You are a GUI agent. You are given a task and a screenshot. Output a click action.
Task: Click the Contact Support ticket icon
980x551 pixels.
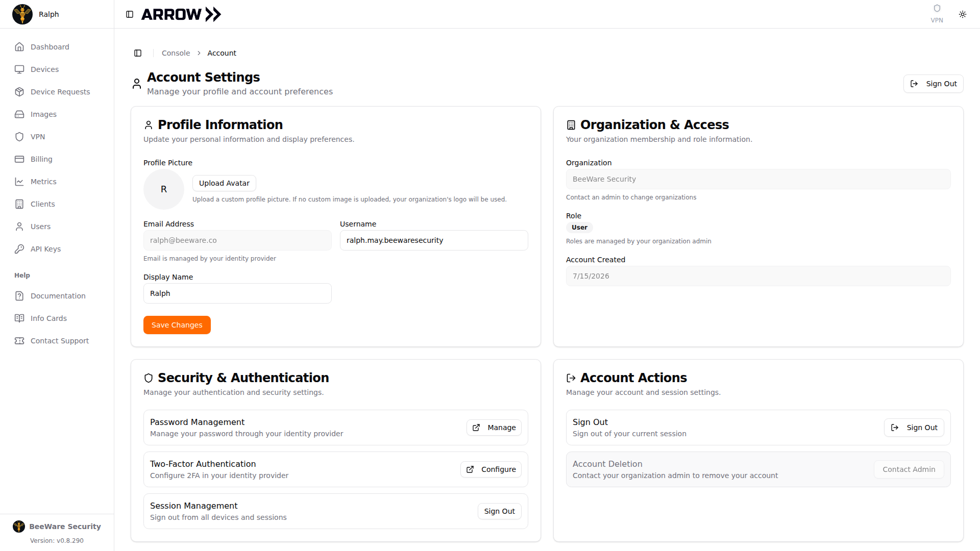point(19,341)
